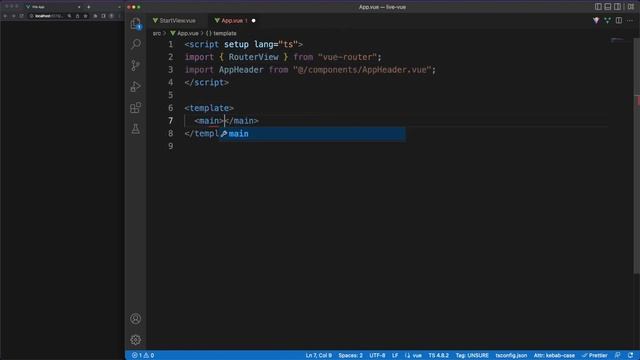
Task: Click the Vite gem icon in editor toolbar
Action: coord(596,20)
